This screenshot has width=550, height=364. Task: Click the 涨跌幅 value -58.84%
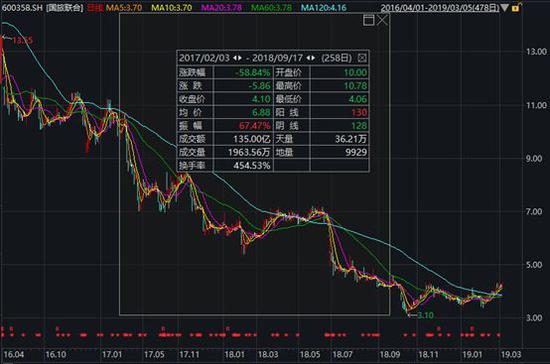[253, 73]
